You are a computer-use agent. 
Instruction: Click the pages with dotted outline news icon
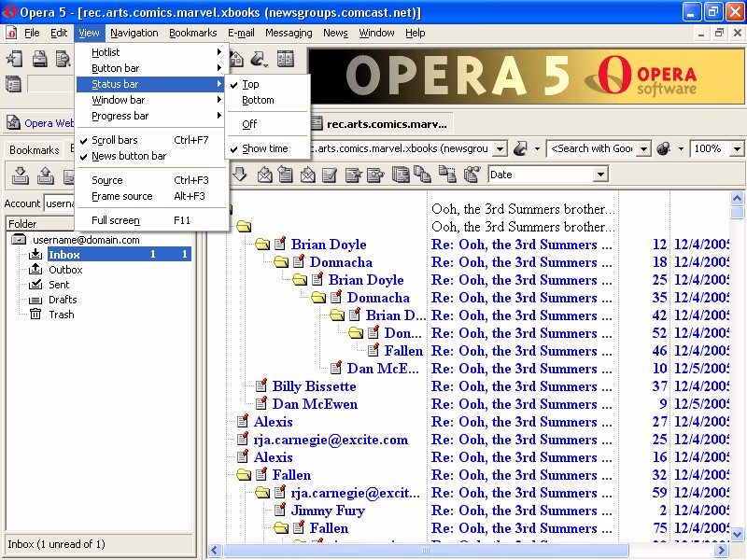point(447,175)
